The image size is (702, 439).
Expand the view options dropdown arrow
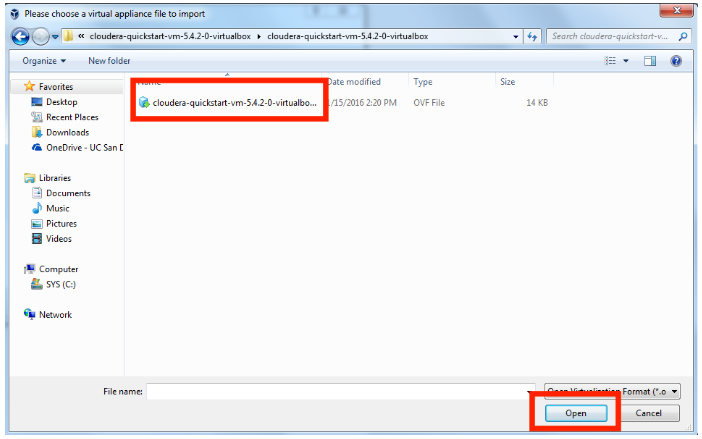[626, 61]
